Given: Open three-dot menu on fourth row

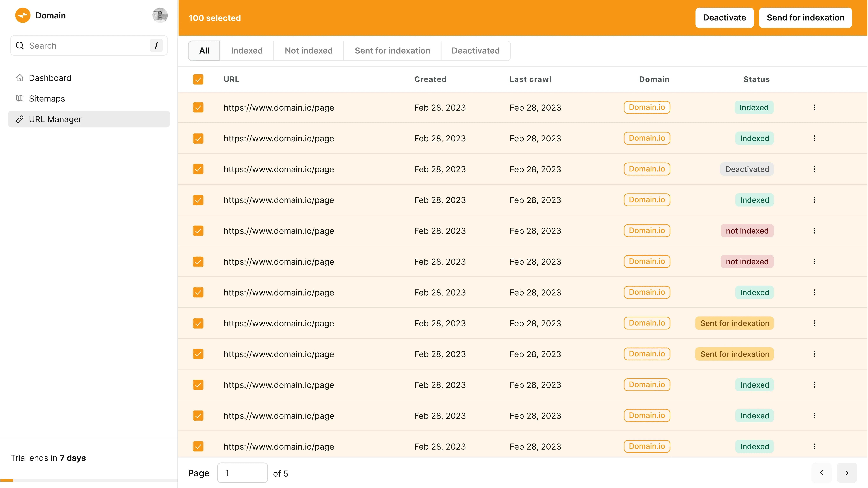Looking at the screenshot, I should [814, 200].
